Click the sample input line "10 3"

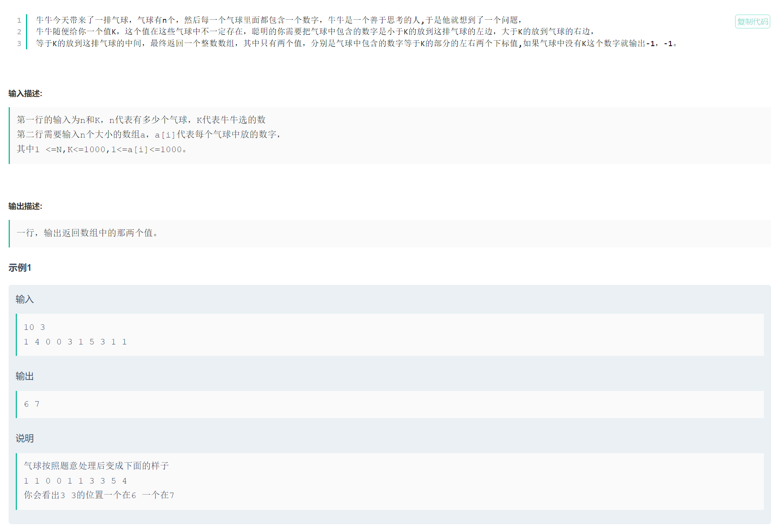[x=34, y=327]
